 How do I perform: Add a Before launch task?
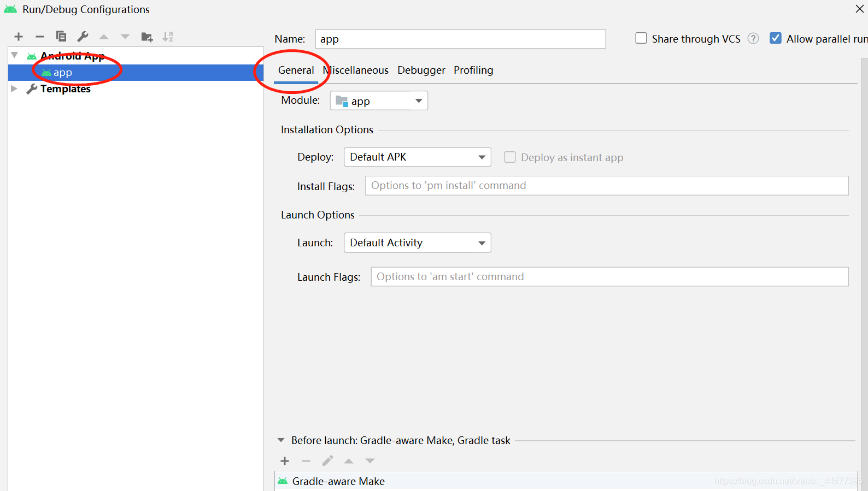pyautogui.click(x=285, y=461)
